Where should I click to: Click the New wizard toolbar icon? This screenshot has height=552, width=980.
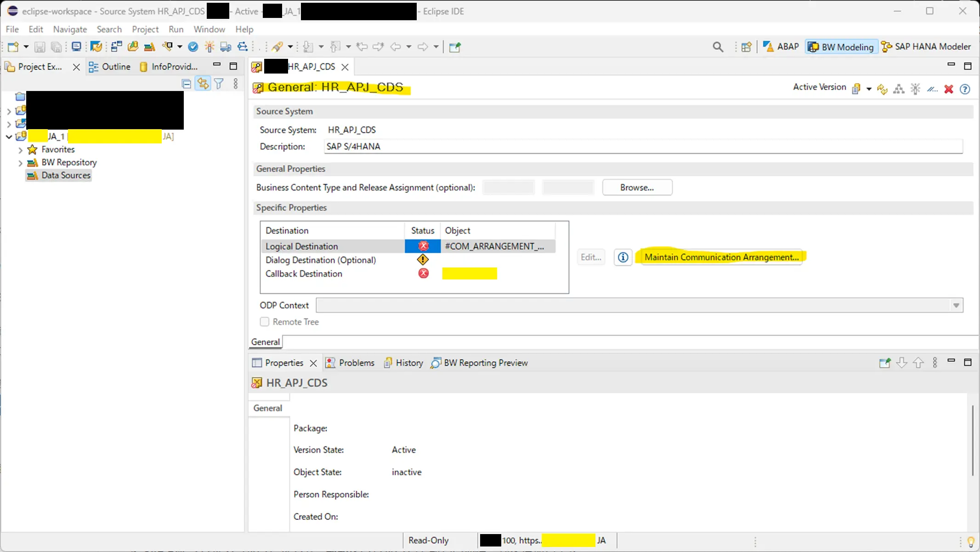point(13,46)
